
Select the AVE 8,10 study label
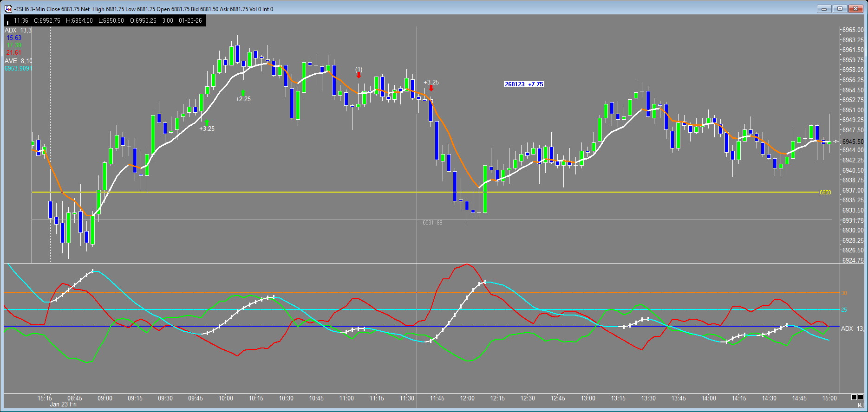pyautogui.click(x=18, y=61)
